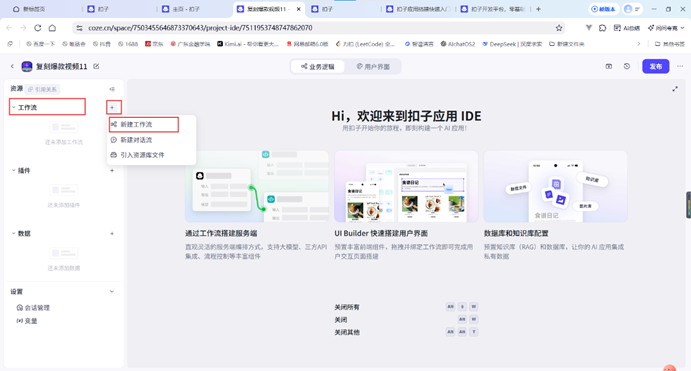Screen dimensions: 691x371
Task: Switch to the 主页 - 扣子 browser tab
Action: click(181, 9)
